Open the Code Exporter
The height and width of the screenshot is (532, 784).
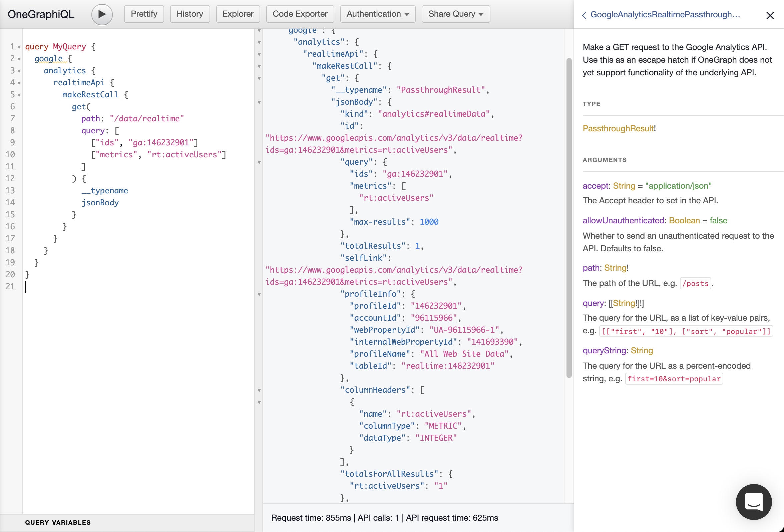pyautogui.click(x=300, y=14)
